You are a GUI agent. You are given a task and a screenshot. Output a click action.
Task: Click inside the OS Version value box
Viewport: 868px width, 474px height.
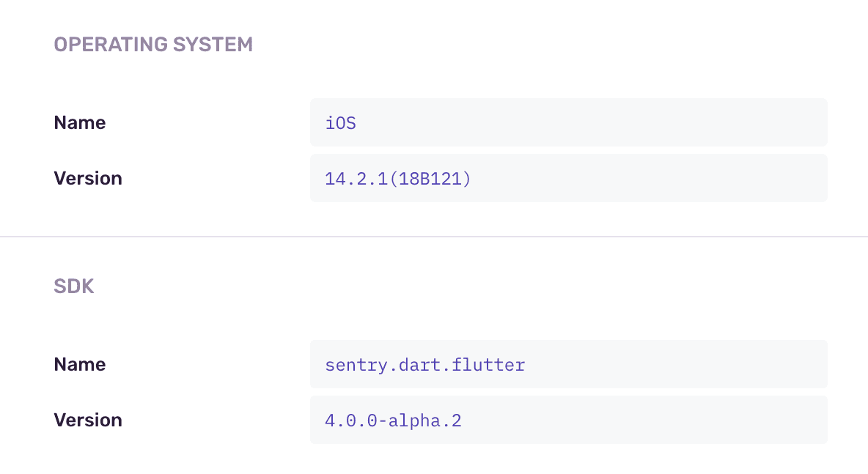pyautogui.click(x=569, y=178)
